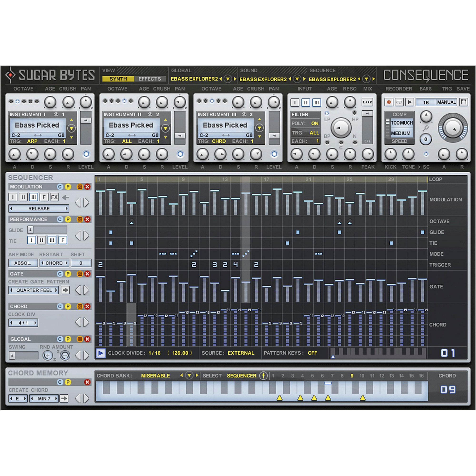
Task: Click the paste P icon in the GLOBAL section
Action: click(68, 339)
